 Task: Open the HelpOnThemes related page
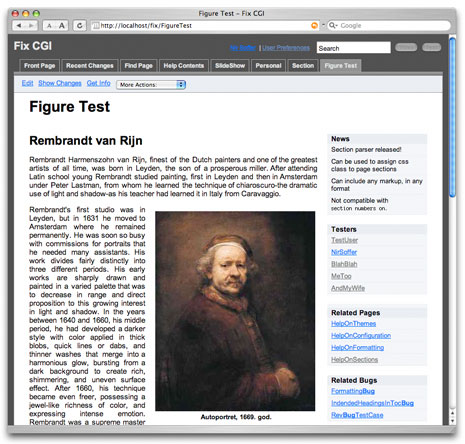point(353,323)
